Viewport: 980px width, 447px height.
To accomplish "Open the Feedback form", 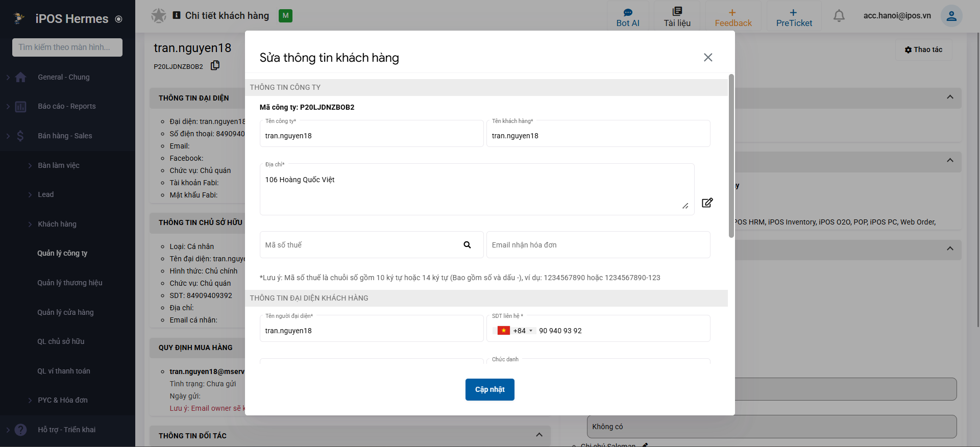I will (733, 17).
